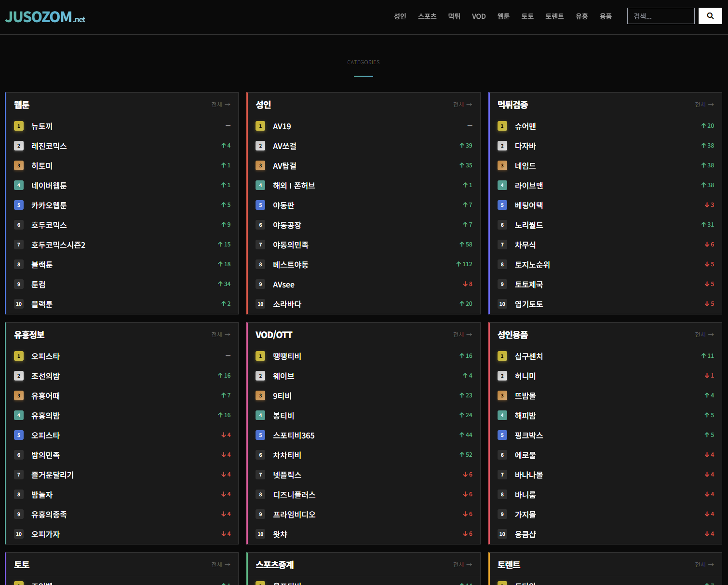This screenshot has width=728, height=585.
Task: Click the magnifier search button
Action: [710, 16]
